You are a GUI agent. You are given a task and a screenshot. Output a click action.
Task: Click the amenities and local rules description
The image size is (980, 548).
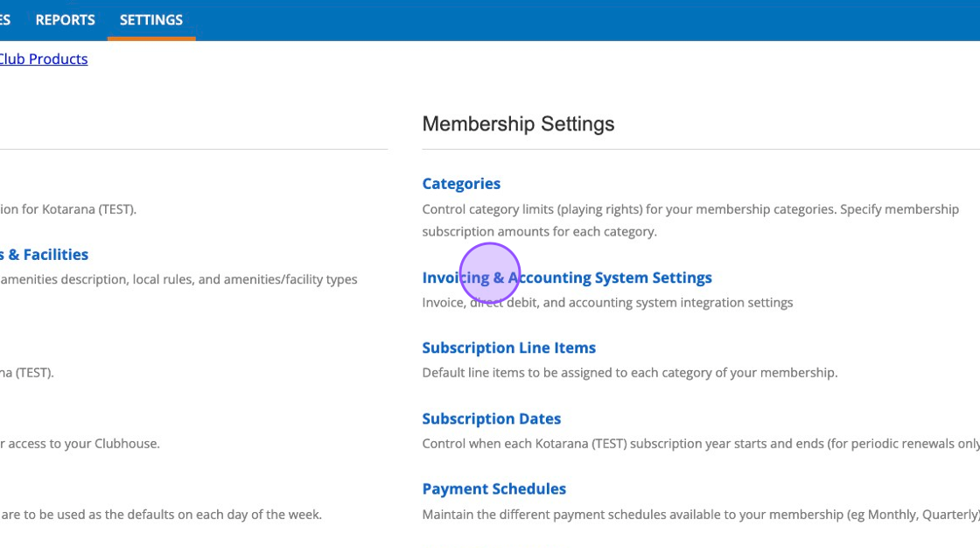point(178,280)
